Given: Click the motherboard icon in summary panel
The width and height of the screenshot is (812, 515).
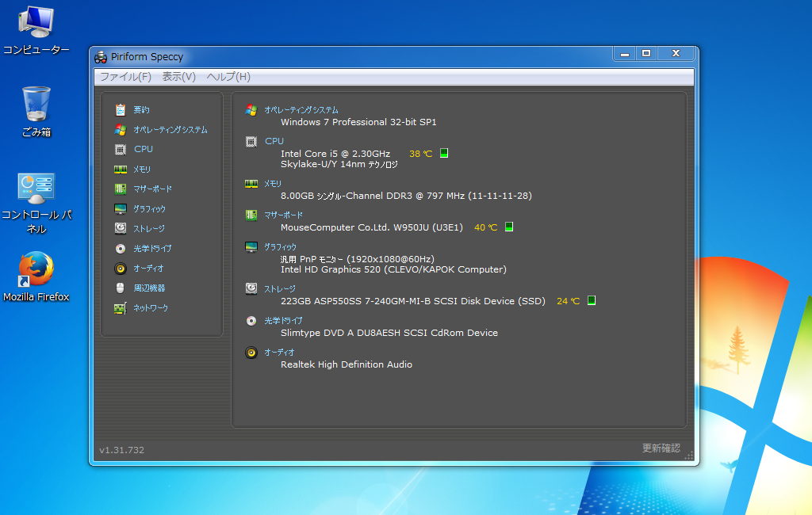Looking at the screenshot, I should [251, 216].
